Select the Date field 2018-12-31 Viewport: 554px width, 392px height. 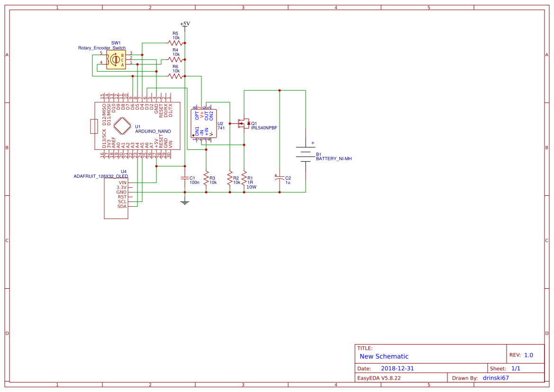coord(397,368)
